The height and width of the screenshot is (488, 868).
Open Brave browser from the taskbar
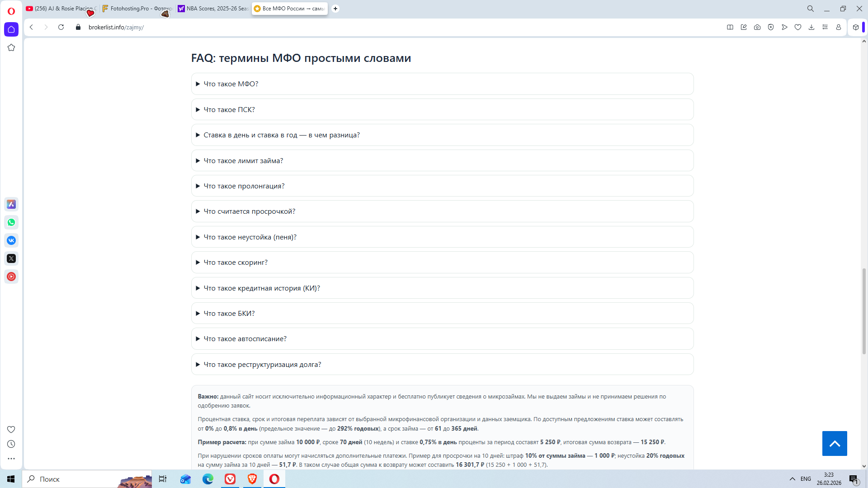tap(252, 479)
